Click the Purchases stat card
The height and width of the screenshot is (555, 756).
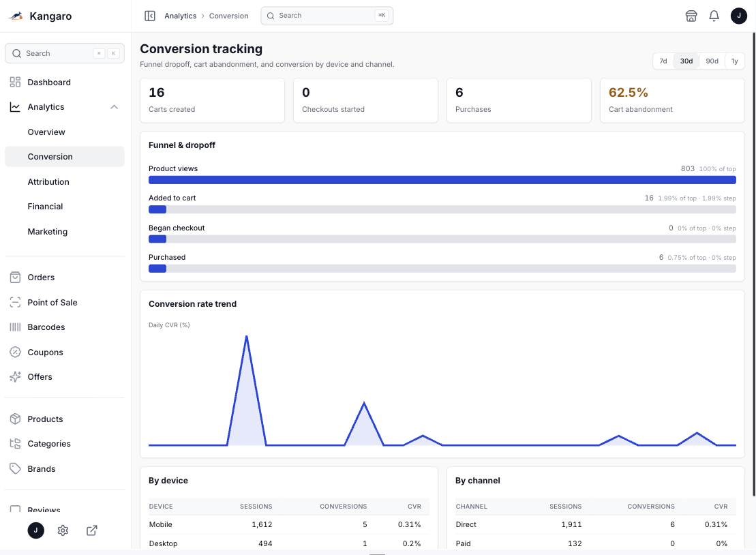point(519,100)
